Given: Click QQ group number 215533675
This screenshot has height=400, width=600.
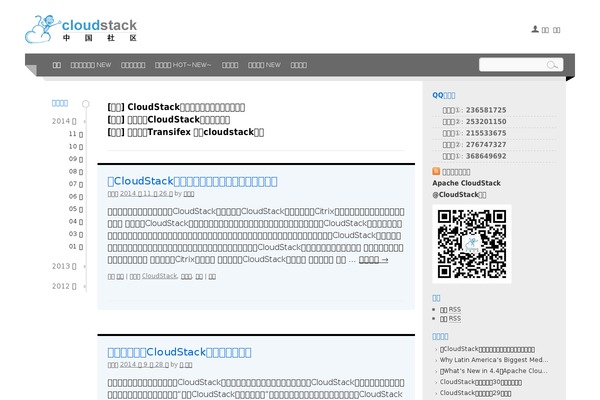Looking at the screenshot, I should pos(486,133).
